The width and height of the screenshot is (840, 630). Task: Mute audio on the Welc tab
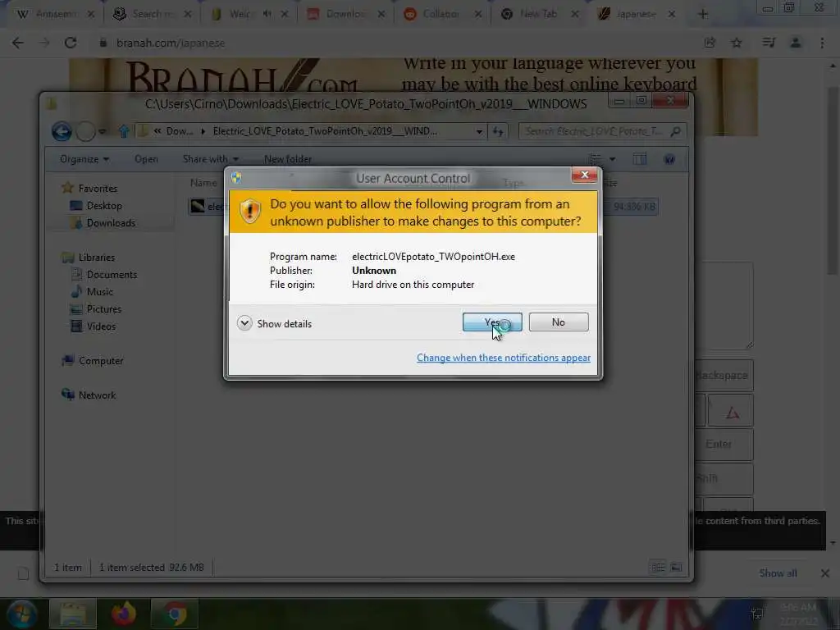point(267,14)
